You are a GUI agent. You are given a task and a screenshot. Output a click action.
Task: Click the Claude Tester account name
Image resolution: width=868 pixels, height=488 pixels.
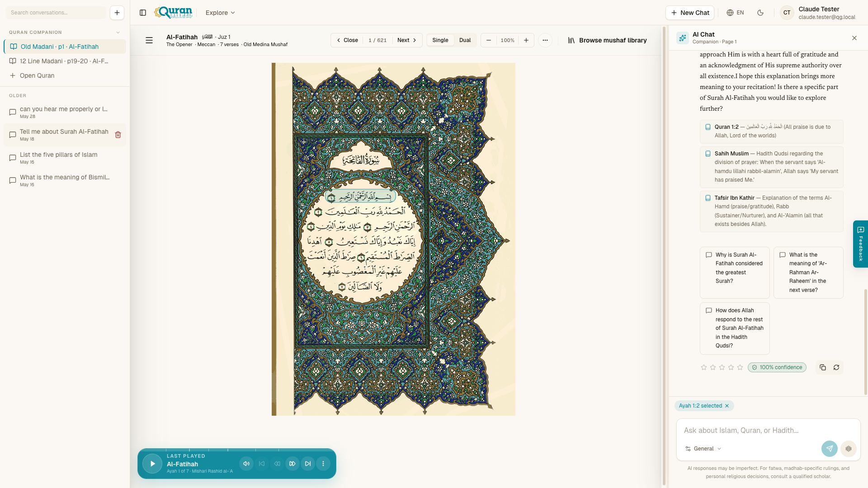point(819,9)
